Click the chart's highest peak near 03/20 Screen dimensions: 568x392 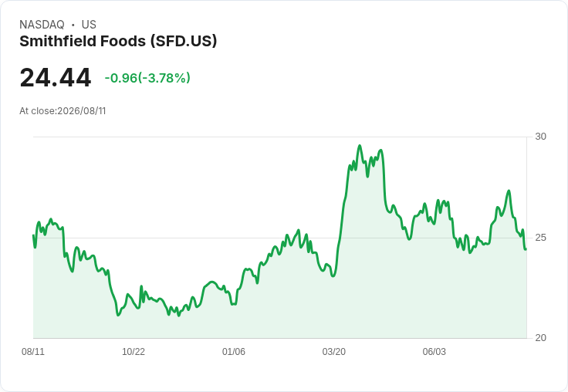click(360, 146)
